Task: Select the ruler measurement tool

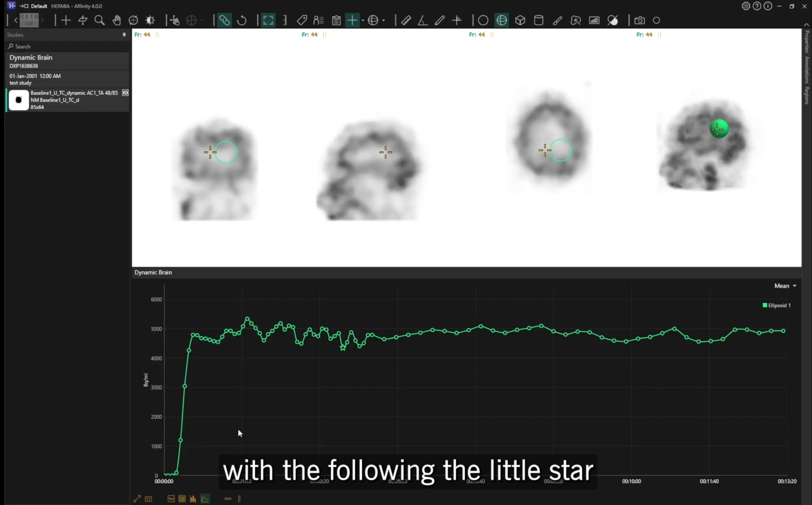Action: tap(406, 20)
